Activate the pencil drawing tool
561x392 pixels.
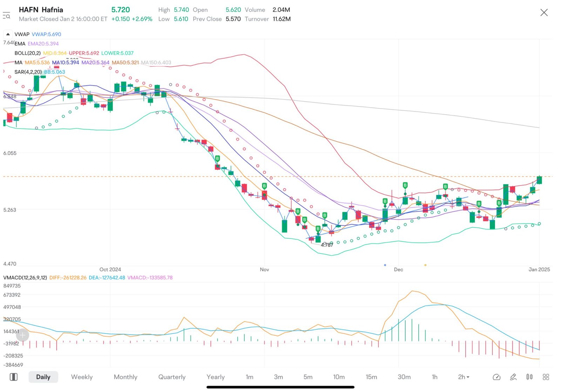[513, 377]
